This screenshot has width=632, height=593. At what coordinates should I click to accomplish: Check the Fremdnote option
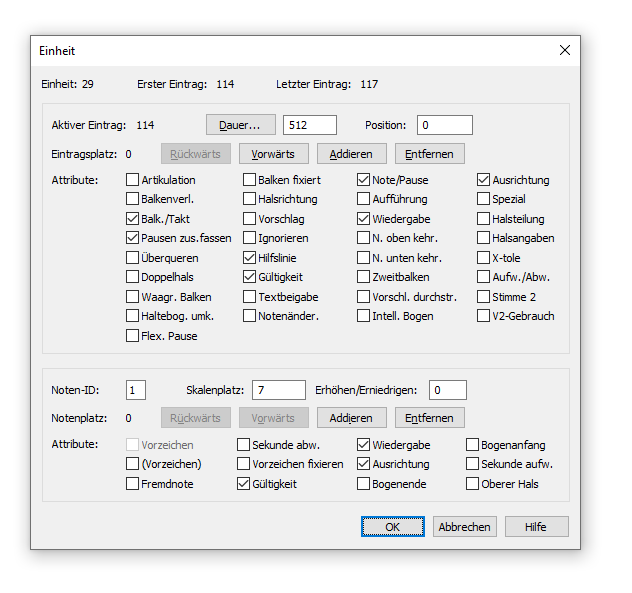(x=132, y=484)
